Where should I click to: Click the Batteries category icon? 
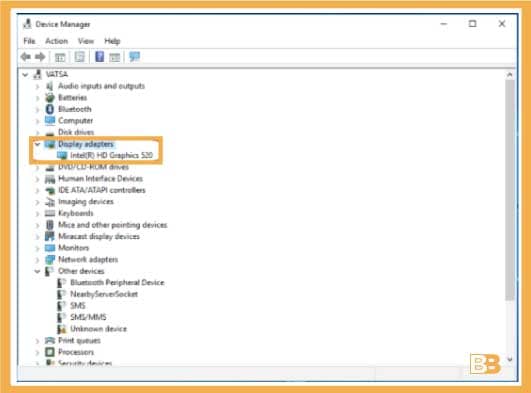point(50,98)
